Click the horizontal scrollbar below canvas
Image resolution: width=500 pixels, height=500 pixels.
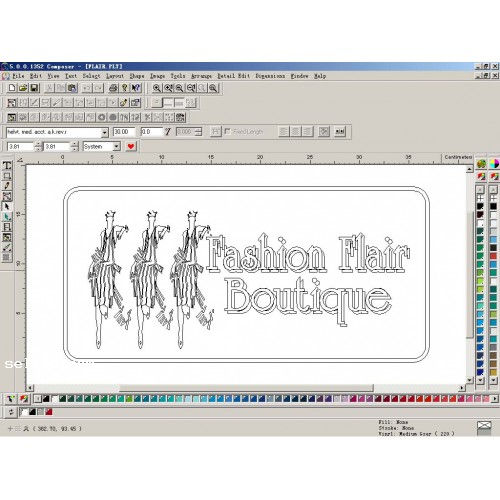click(245, 388)
